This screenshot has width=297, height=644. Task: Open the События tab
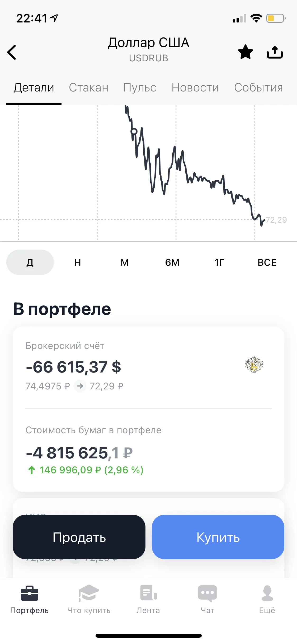258,88
